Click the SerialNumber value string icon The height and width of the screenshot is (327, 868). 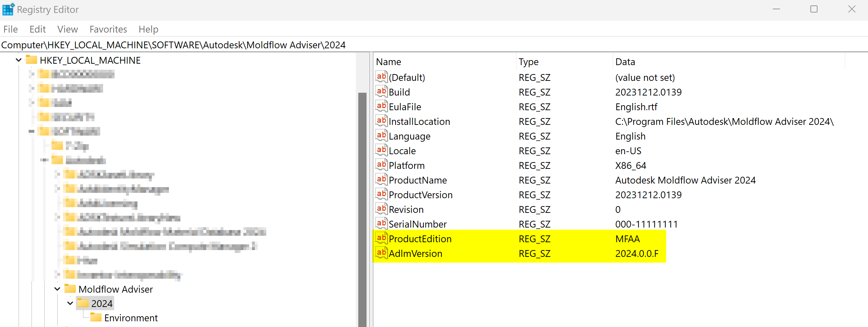coord(382,223)
